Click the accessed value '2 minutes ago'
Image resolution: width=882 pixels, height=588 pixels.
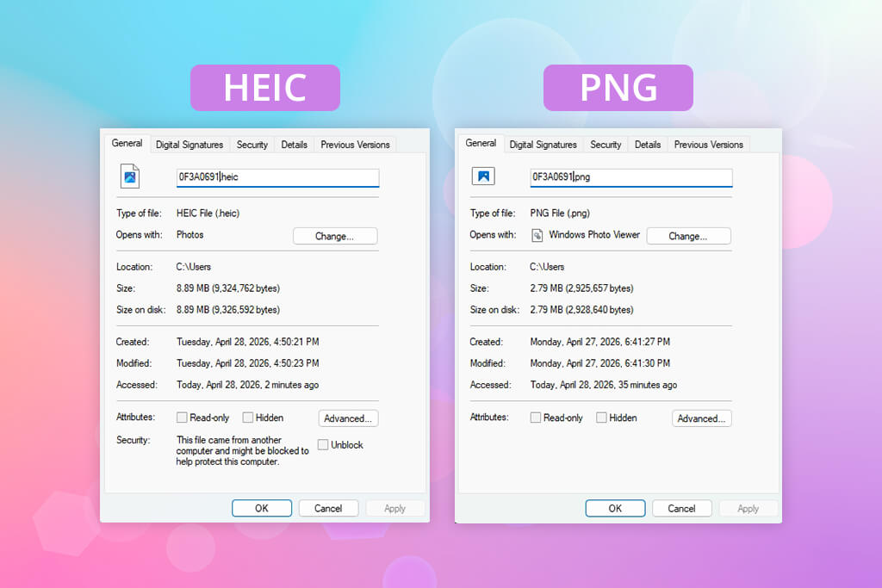(x=292, y=385)
